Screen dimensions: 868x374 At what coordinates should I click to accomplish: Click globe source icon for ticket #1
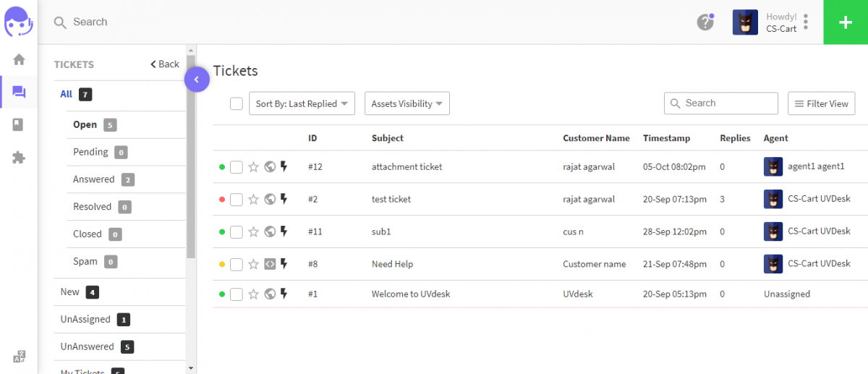pos(270,294)
